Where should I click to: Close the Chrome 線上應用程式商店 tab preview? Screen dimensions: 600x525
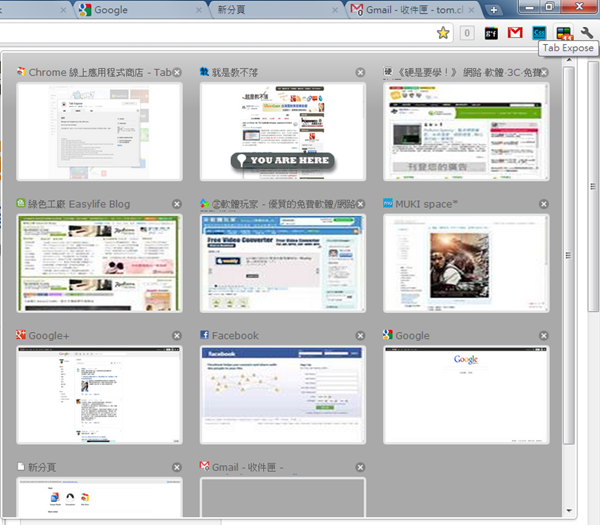tap(177, 72)
